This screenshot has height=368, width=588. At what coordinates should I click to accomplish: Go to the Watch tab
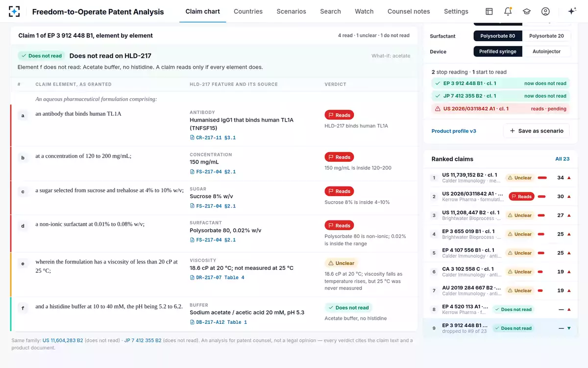point(364,11)
